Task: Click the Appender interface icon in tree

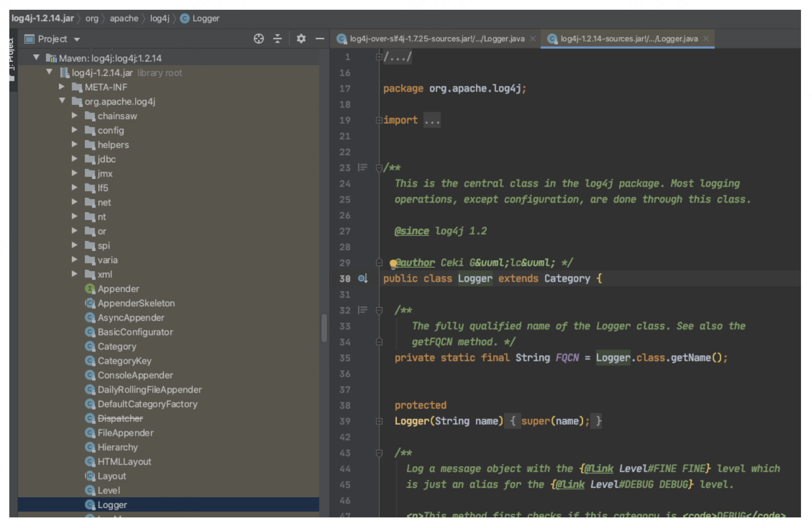Action: (x=90, y=289)
